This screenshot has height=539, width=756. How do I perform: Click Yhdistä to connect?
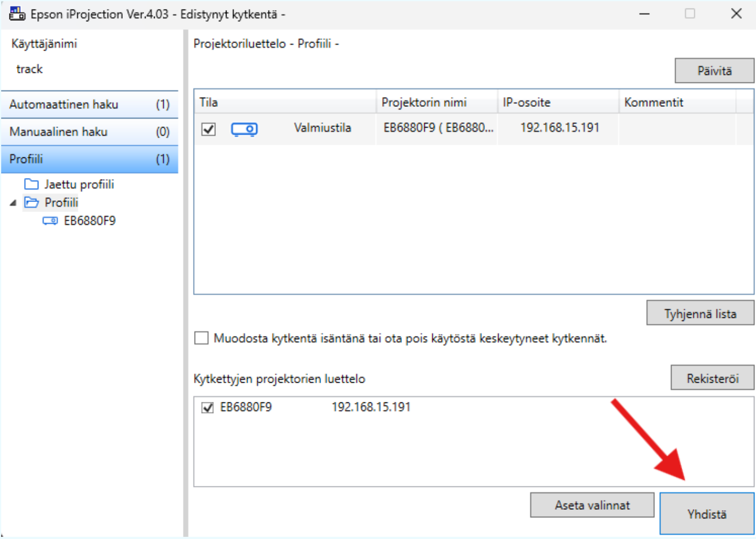707,513
